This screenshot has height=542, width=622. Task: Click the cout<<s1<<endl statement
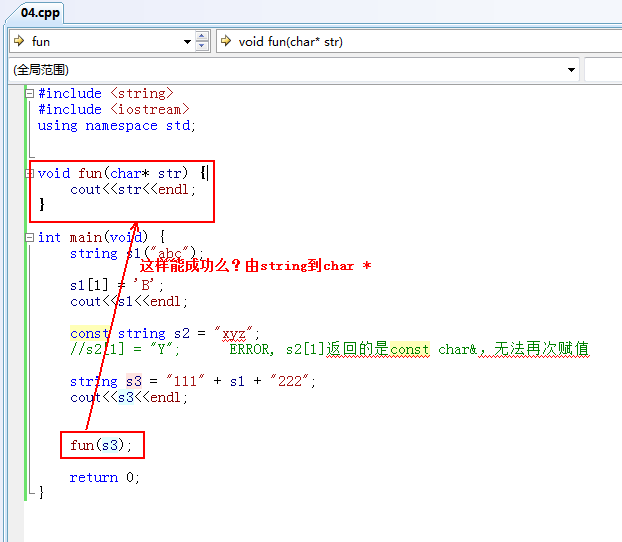129,301
